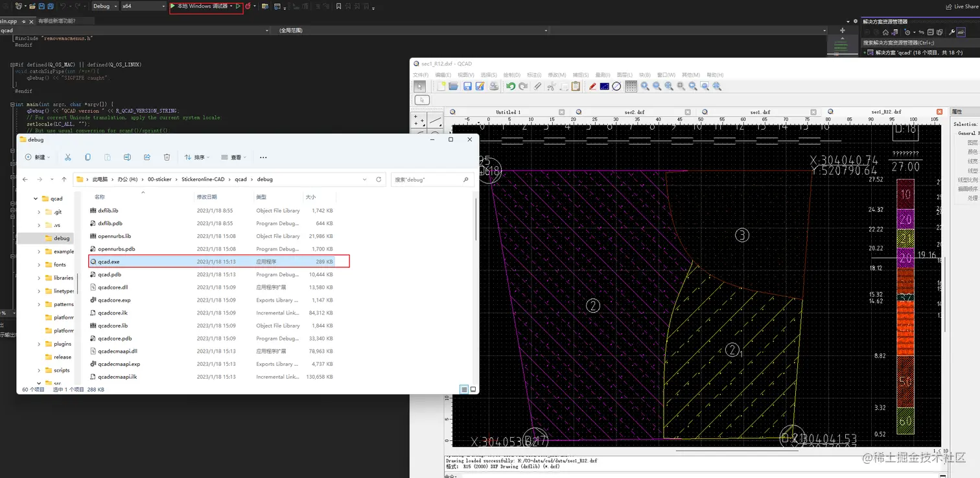Collapse qcad folder in Explorer tree
Screen dimensions: 980x478
(36, 198)
